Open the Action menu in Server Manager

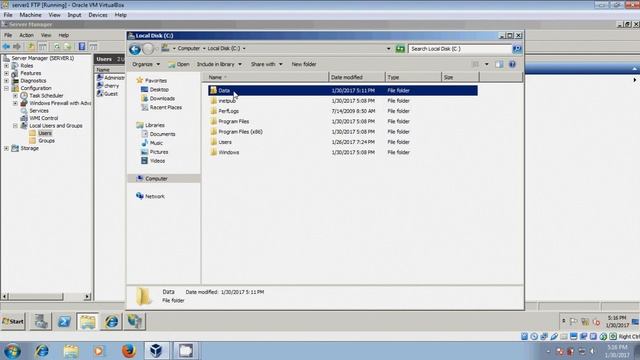(27, 35)
